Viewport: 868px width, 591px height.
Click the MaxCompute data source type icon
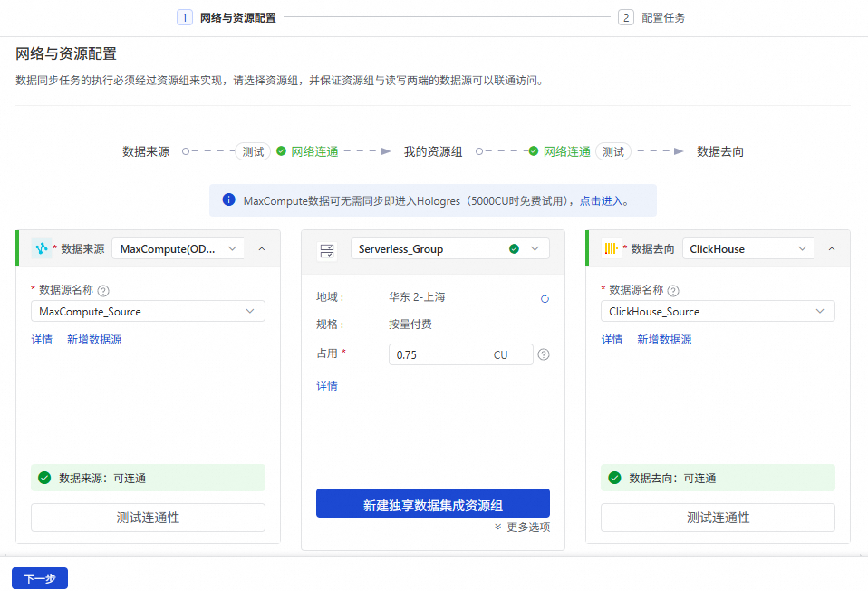click(x=42, y=248)
